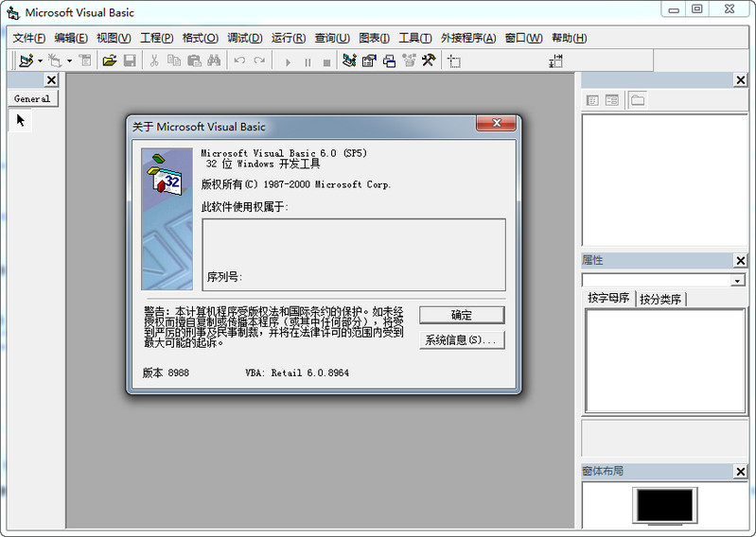
Task: Open the 视图(V) menu
Action: (x=114, y=38)
